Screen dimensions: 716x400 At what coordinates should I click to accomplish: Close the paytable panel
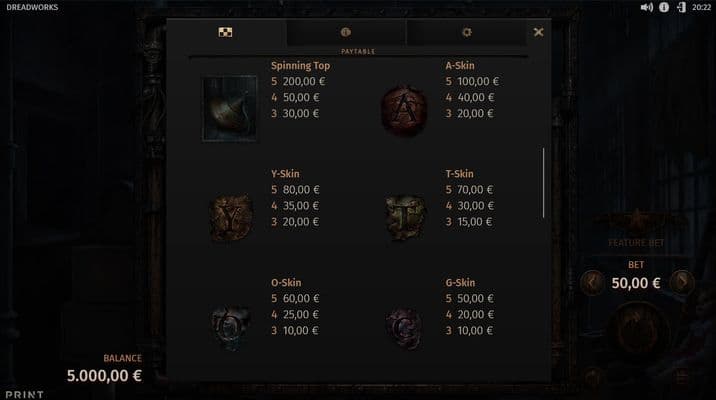pyautogui.click(x=538, y=32)
